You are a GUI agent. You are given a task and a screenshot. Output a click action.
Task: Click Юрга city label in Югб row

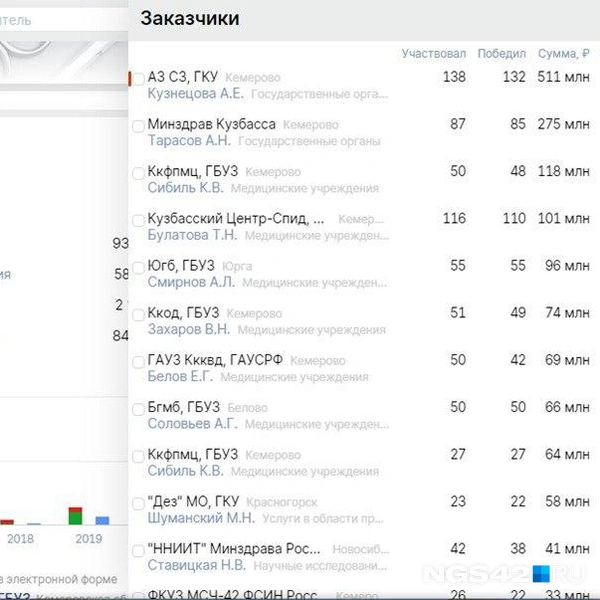tap(237, 266)
